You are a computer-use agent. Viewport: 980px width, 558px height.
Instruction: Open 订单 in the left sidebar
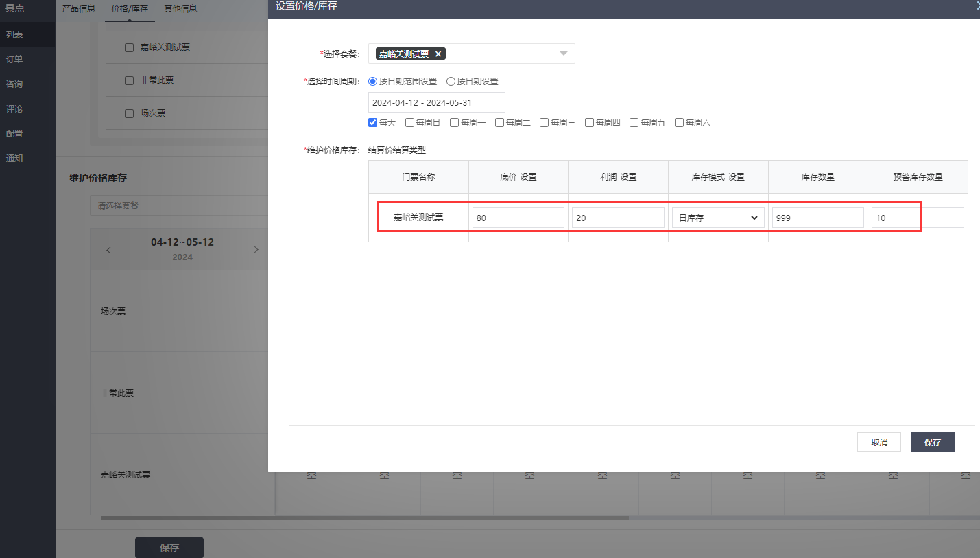(x=14, y=59)
